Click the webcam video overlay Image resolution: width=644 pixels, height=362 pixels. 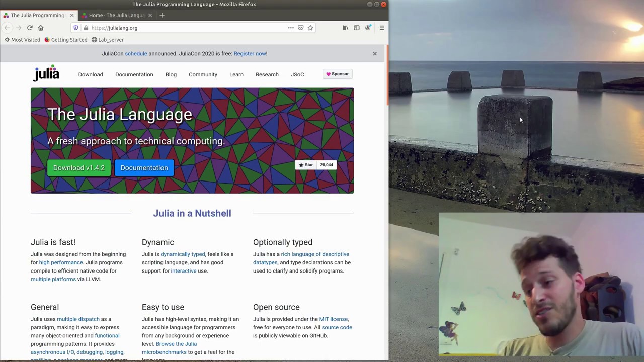[x=541, y=284]
